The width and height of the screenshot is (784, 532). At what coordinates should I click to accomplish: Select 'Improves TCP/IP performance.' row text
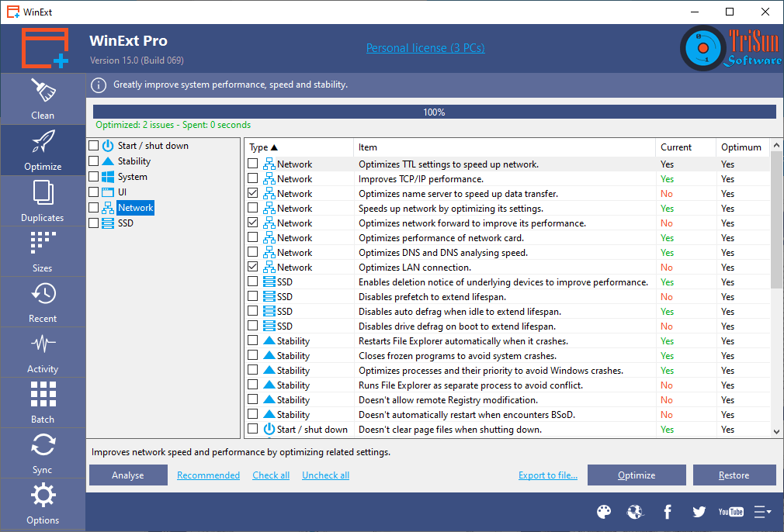[421, 179]
